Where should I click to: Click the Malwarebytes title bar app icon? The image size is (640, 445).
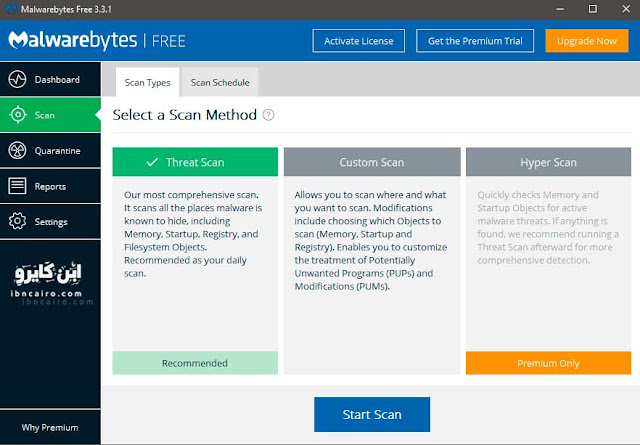coord(12,9)
